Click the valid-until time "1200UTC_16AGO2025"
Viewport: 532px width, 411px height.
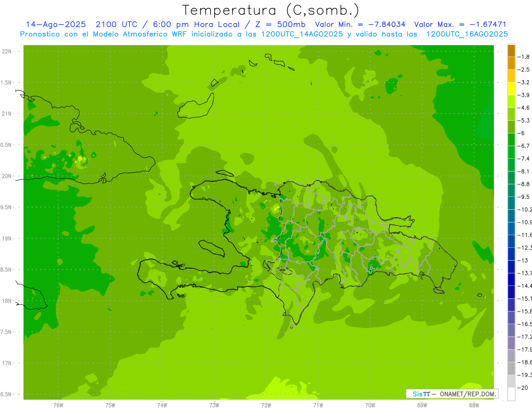click(467, 34)
